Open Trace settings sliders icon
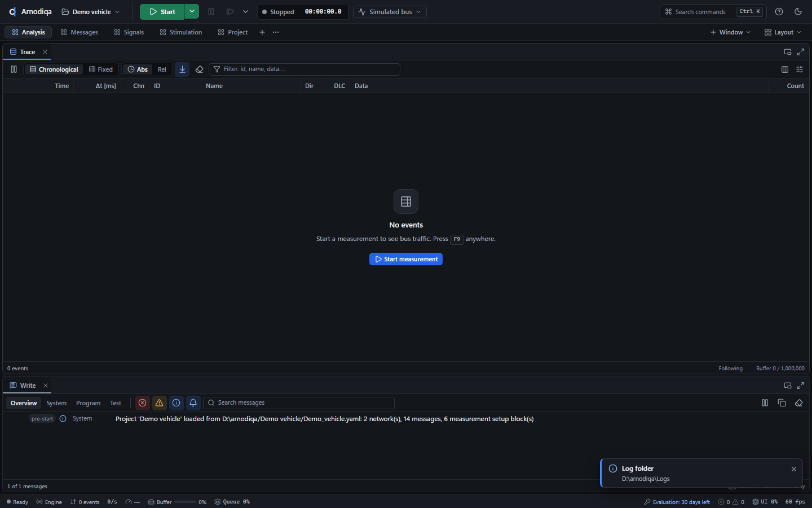Viewport: 812px width, 508px height. pos(800,69)
